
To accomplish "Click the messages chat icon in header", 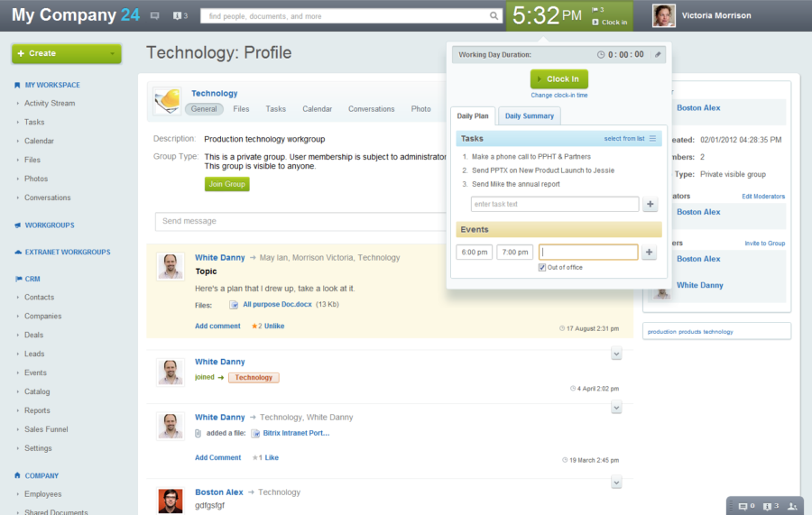I will coord(154,16).
